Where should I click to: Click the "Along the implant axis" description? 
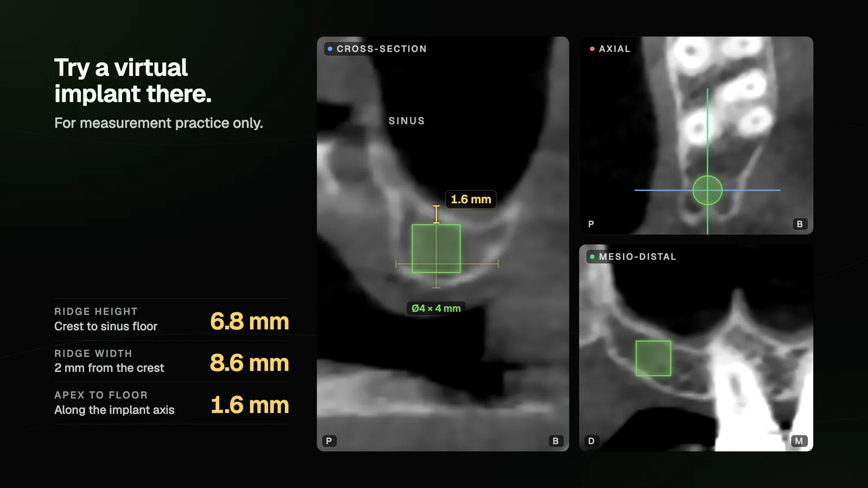(114, 410)
